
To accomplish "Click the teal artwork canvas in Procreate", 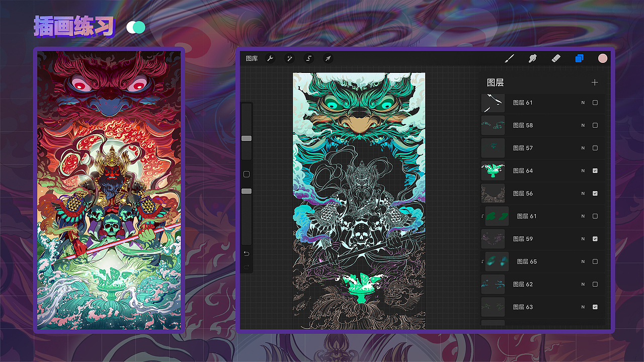I will coord(359,201).
